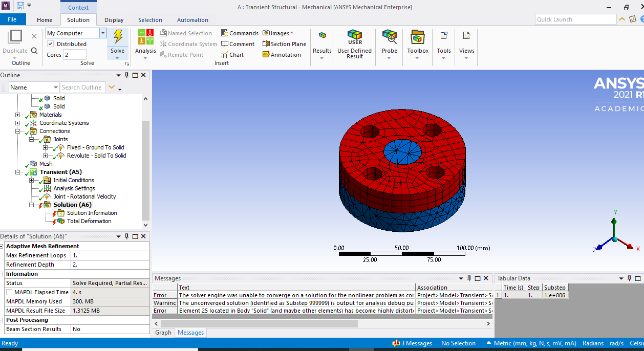Viewport: 644px width, 351px height.
Task: Click the Outline tree vertical scrollbar
Action: (x=145, y=170)
